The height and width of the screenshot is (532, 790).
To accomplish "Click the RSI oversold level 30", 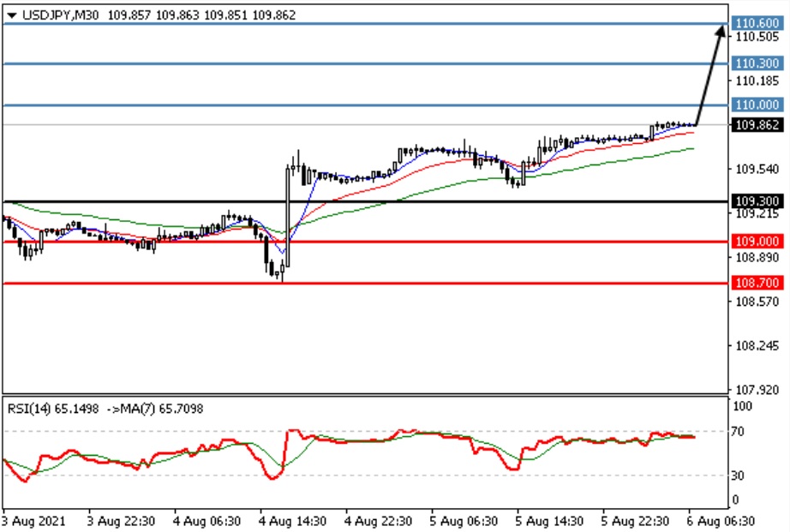I will pos(738,475).
